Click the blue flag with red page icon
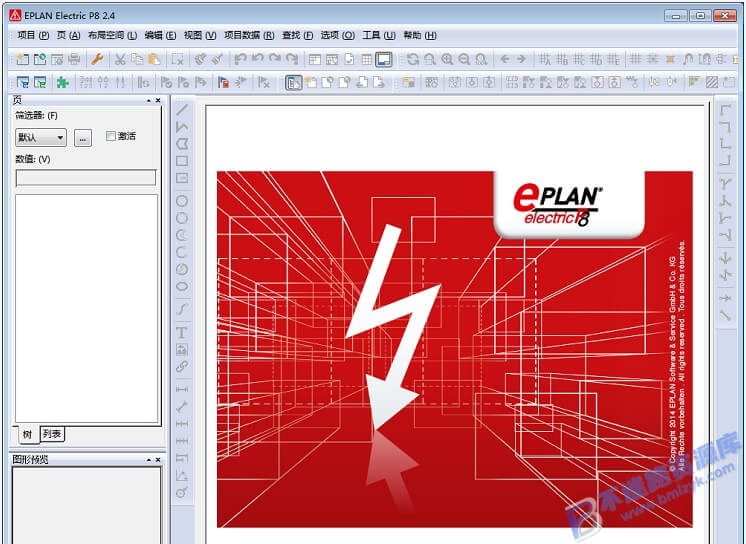 coord(223,82)
